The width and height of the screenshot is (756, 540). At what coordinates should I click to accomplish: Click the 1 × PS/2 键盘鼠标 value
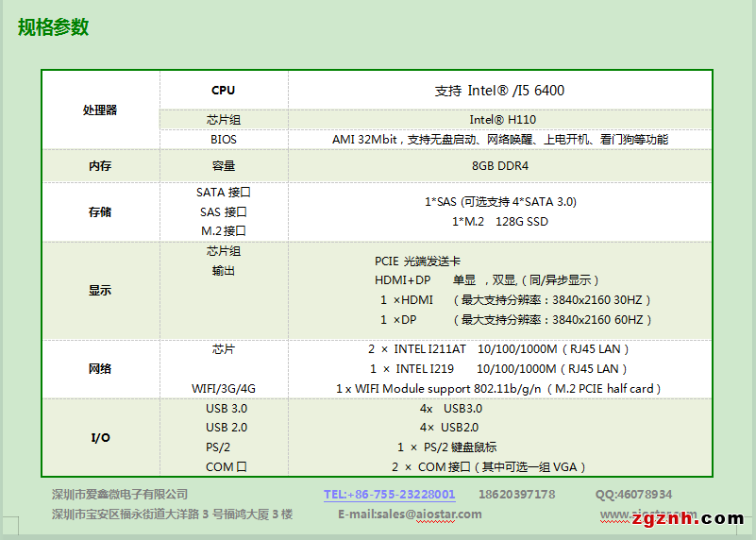[x=447, y=447]
